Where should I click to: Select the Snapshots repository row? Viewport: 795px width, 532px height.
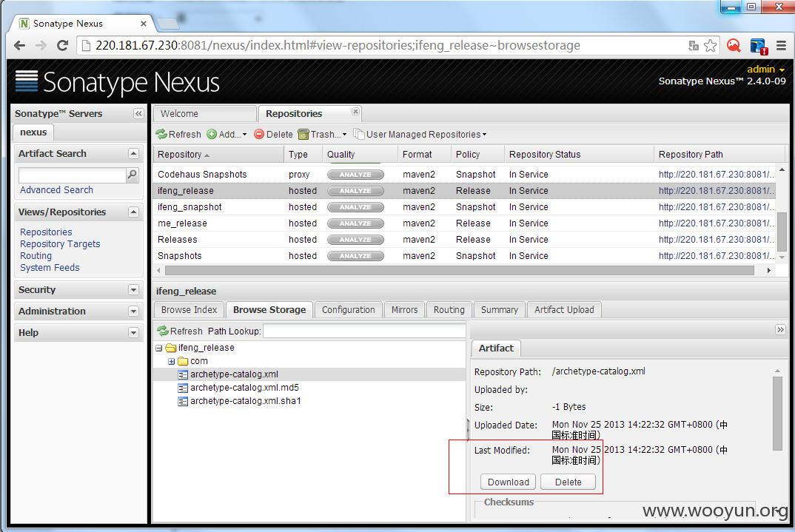click(x=463, y=256)
